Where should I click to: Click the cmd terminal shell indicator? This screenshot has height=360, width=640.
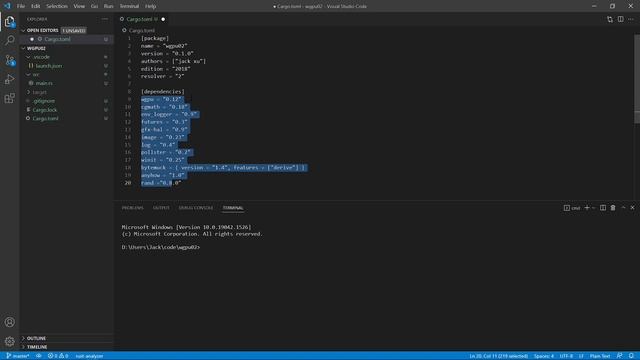click(x=572, y=208)
